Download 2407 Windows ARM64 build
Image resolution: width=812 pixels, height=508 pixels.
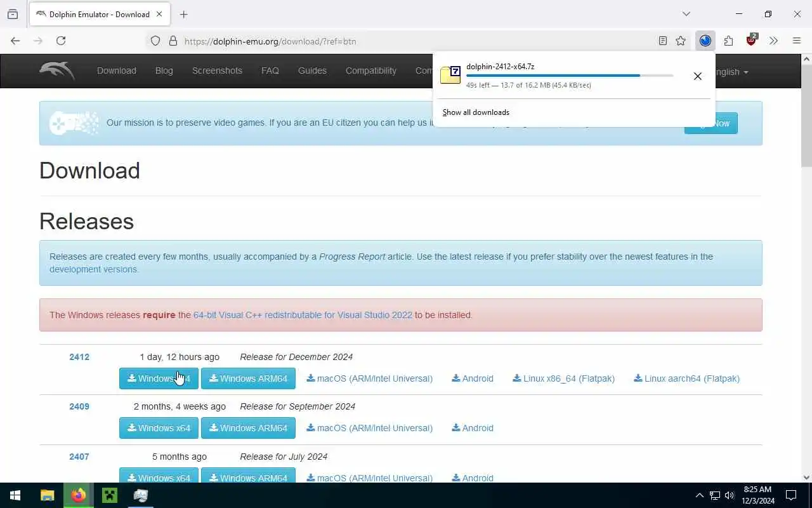248,475
